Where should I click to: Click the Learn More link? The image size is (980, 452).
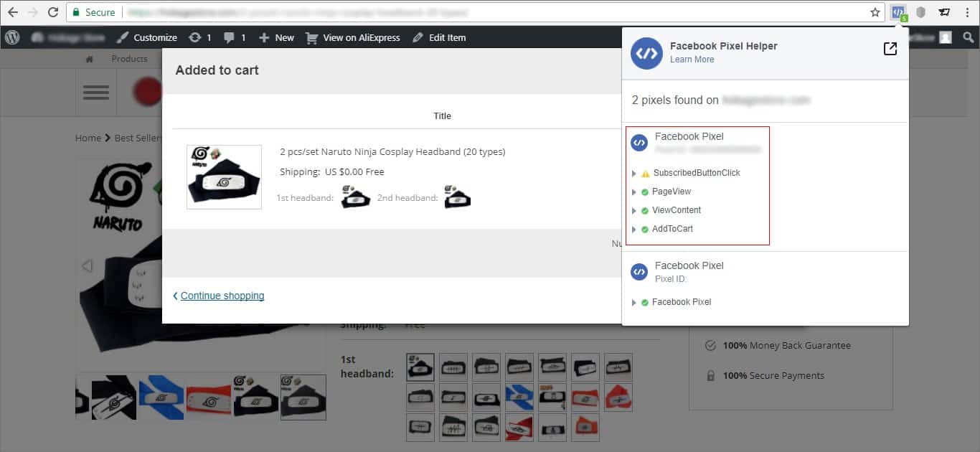(692, 60)
